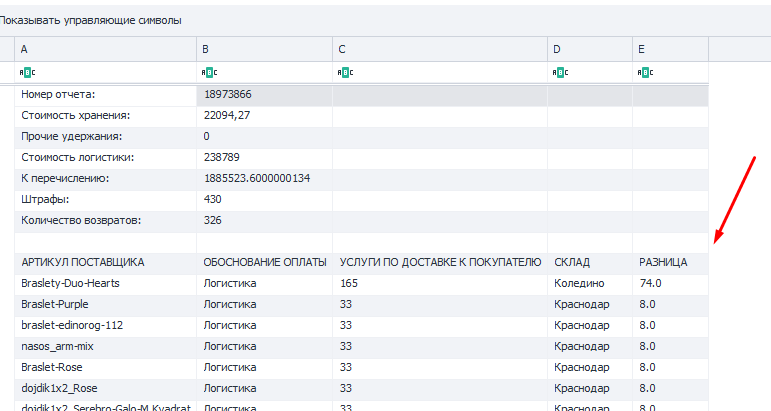Click the cell Количество возвратов:
771x411 pixels.
pos(106,220)
